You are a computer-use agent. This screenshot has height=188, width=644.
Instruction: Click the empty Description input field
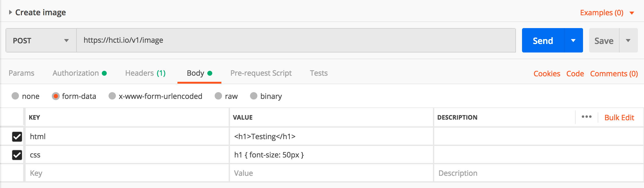pos(538,173)
